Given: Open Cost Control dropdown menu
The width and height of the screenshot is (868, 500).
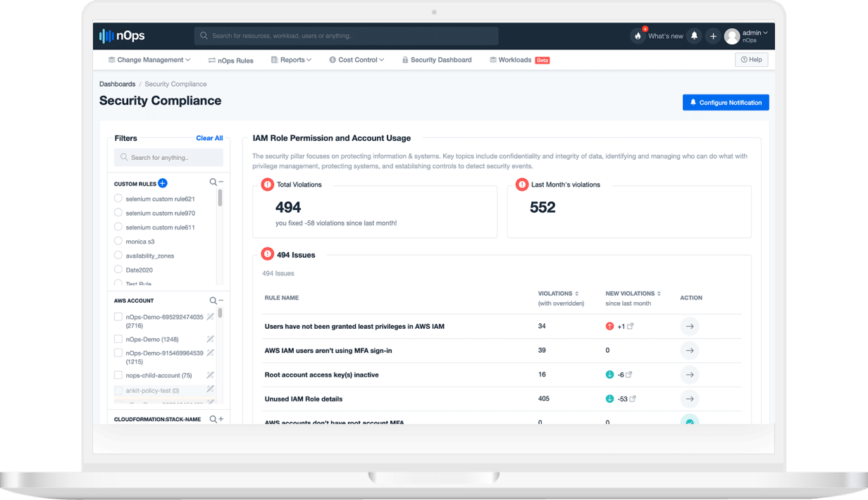Looking at the screenshot, I should 356,60.
